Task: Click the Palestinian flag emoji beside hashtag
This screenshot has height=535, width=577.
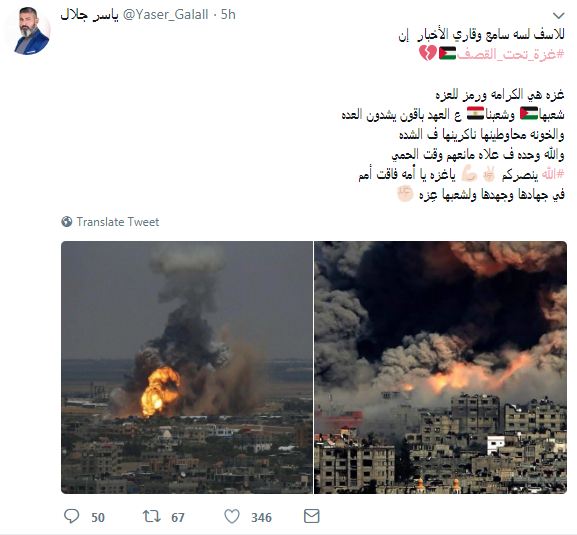Action: 447,53
